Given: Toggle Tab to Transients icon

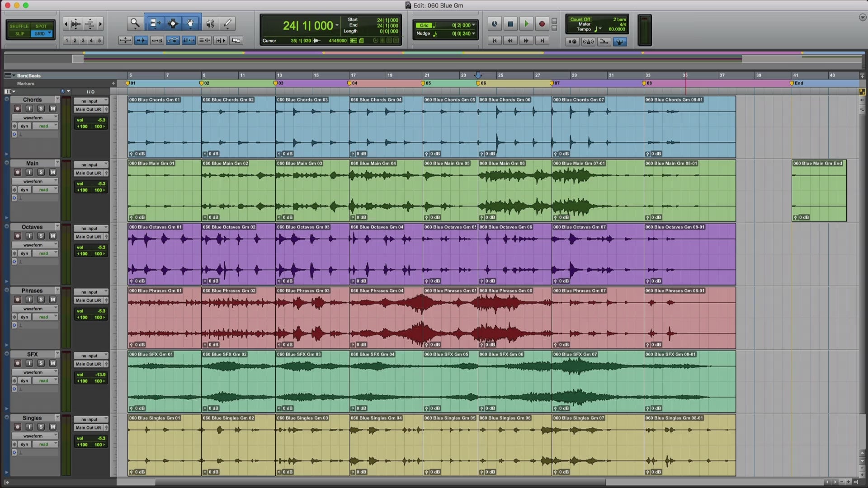Looking at the screenshot, I should click(141, 41).
